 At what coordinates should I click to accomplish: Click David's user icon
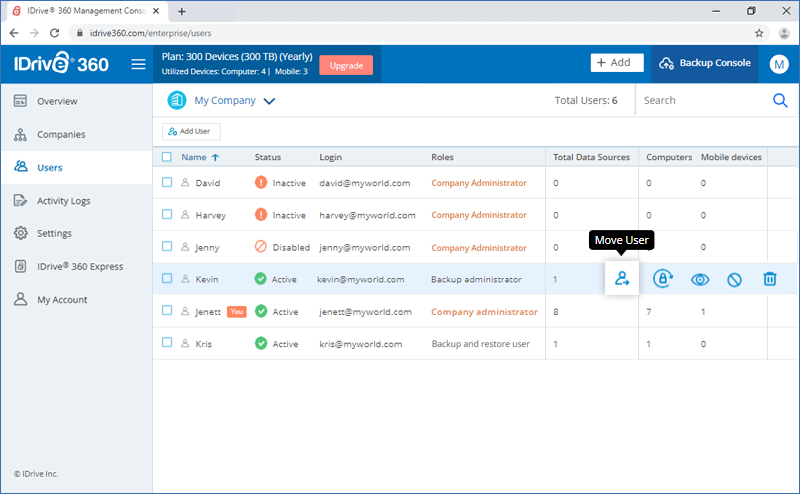coord(185,182)
